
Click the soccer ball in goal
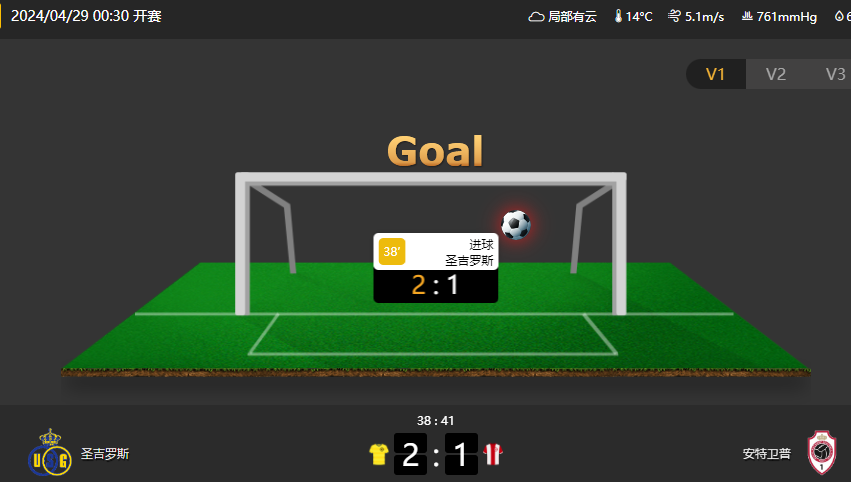pos(516,225)
